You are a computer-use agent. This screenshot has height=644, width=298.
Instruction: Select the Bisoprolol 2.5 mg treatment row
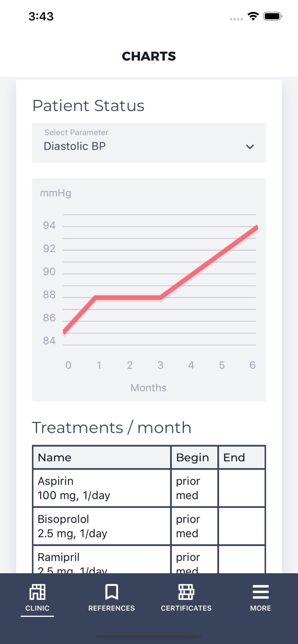(149, 526)
